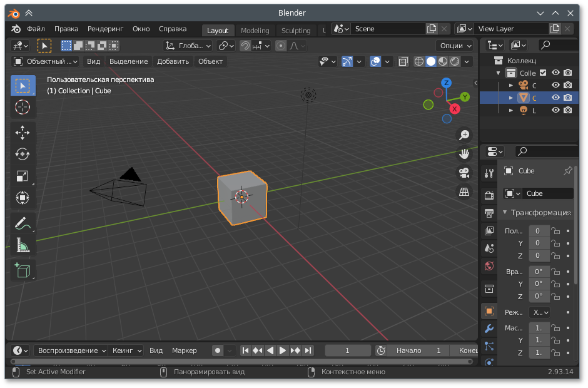Select the Annotate tool
This screenshot has width=588, height=388.
[23, 223]
